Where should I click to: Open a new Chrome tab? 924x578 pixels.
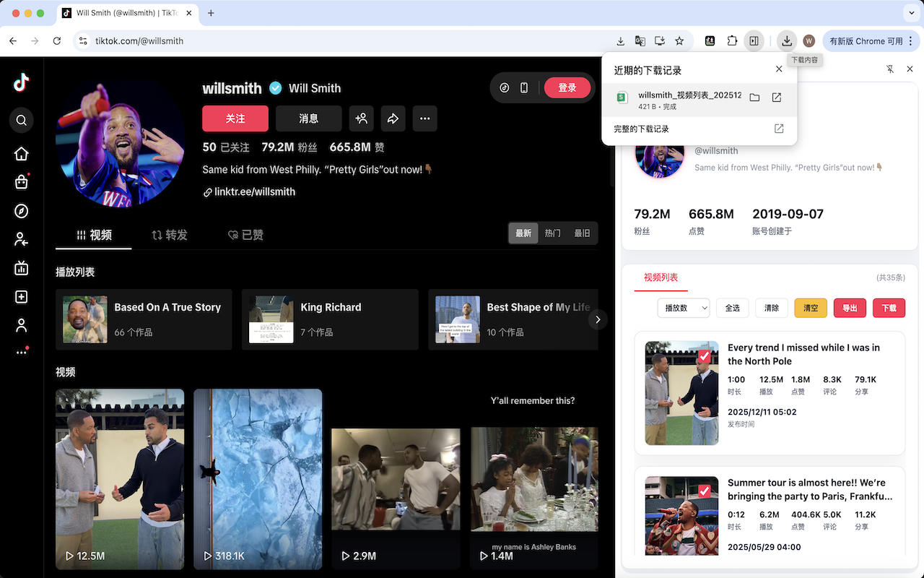[x=211, y=13]
